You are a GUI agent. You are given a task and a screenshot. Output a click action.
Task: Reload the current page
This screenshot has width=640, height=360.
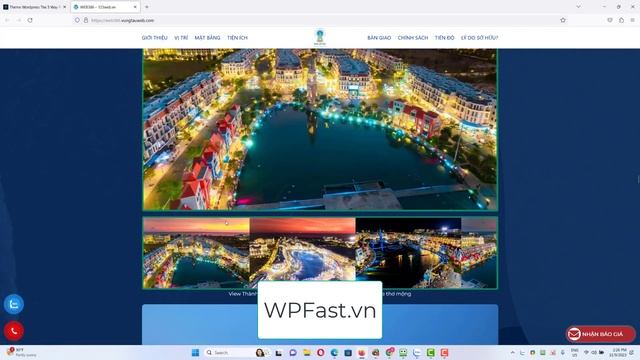point(30,20)
